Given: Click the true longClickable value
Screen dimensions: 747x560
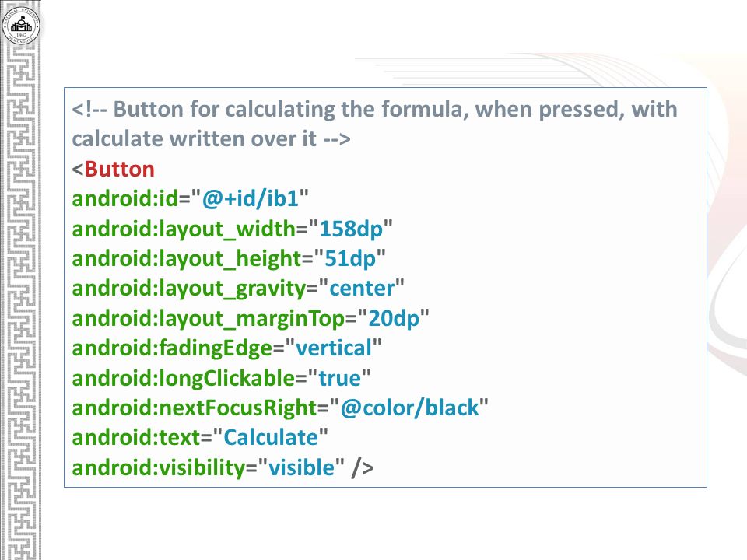Looking at the screenshot, I should point(340,378).
